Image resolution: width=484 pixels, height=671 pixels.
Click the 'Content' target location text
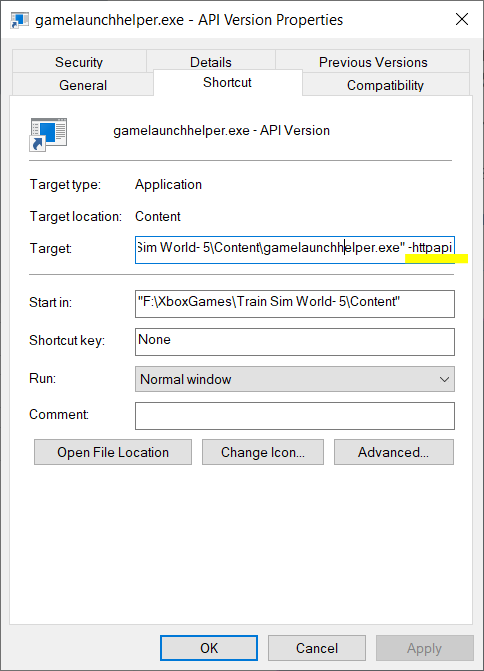tap(157, 216)
